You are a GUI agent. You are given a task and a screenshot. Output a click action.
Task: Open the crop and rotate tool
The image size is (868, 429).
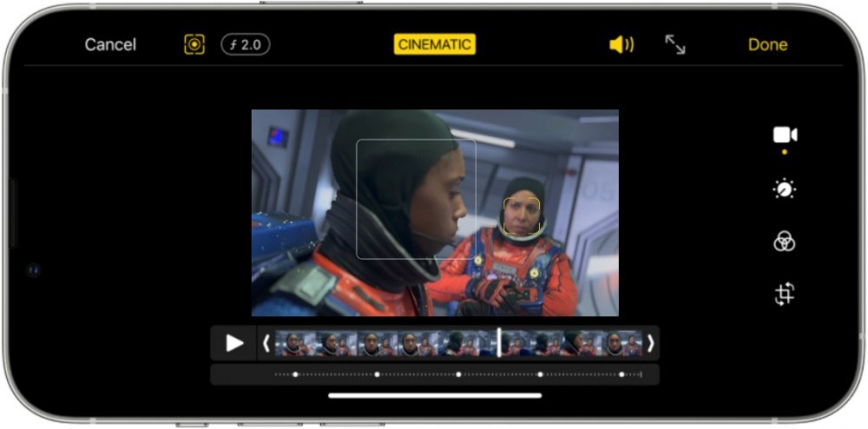point(785,294)
